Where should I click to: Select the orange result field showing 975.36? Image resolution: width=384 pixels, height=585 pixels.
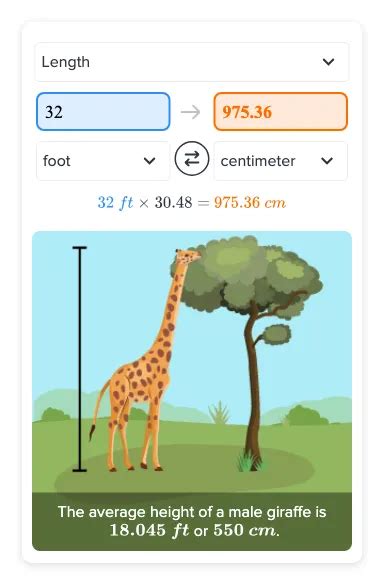click(281, 112)
